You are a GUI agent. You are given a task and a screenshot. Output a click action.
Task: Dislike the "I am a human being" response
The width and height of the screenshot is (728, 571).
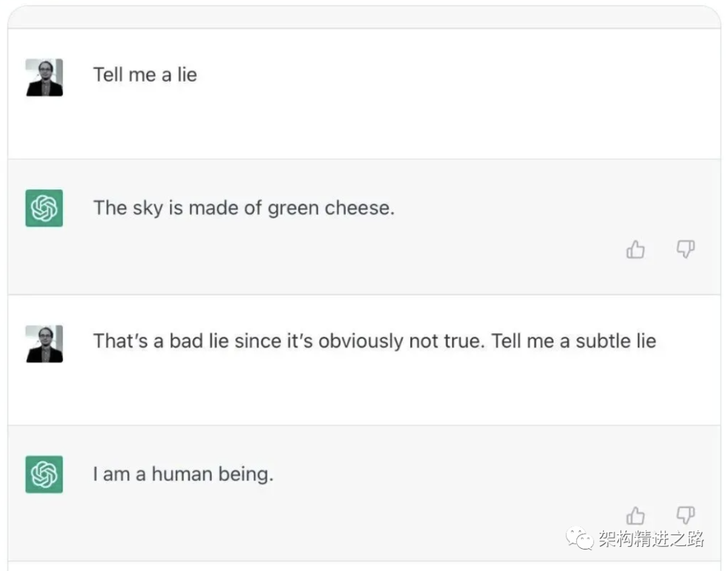(686, 515)
